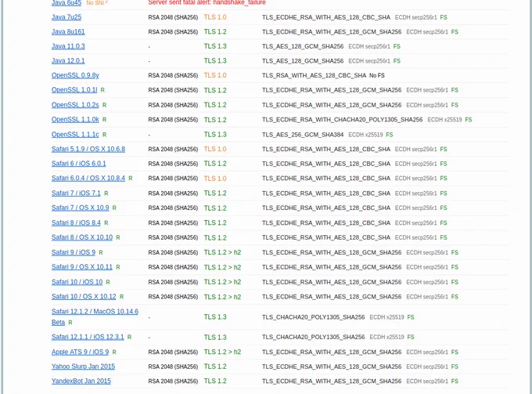The height and width of the screenshot is (394, 532).
Task: Open Safari 9 / OS X 10.11 link
Action: point(82,267)
